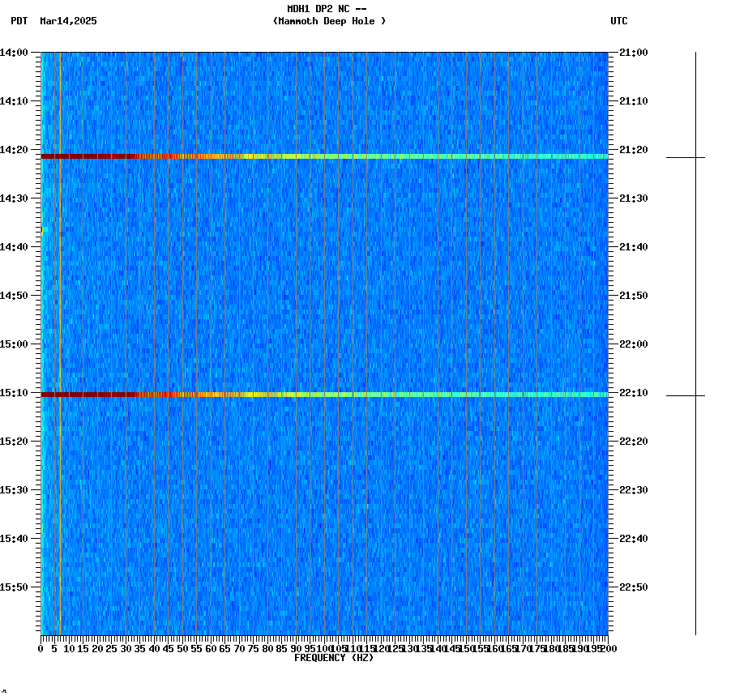Select the Mammoth Deep Hole subtitle
The image size is (731, 700).
[330, 22]
